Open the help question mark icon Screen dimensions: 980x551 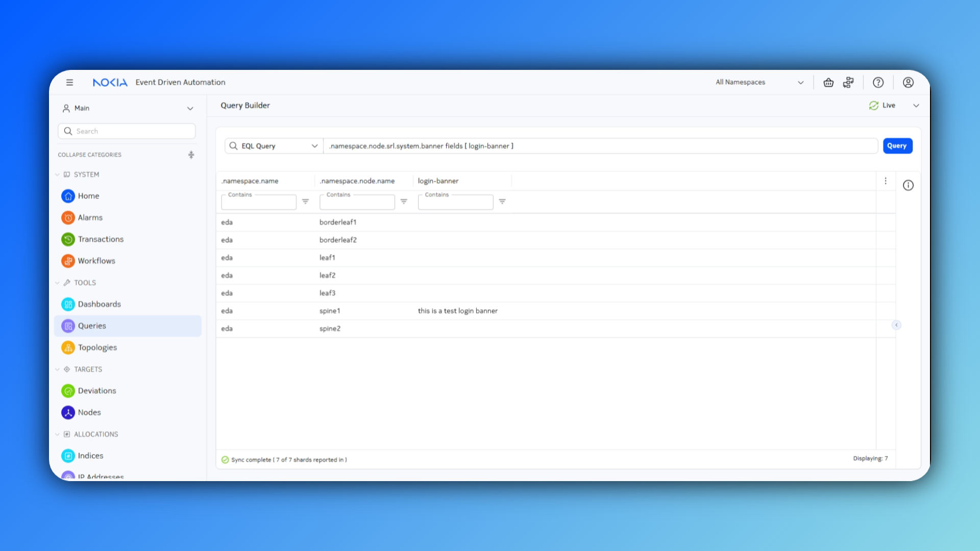(x=878, y=82)
